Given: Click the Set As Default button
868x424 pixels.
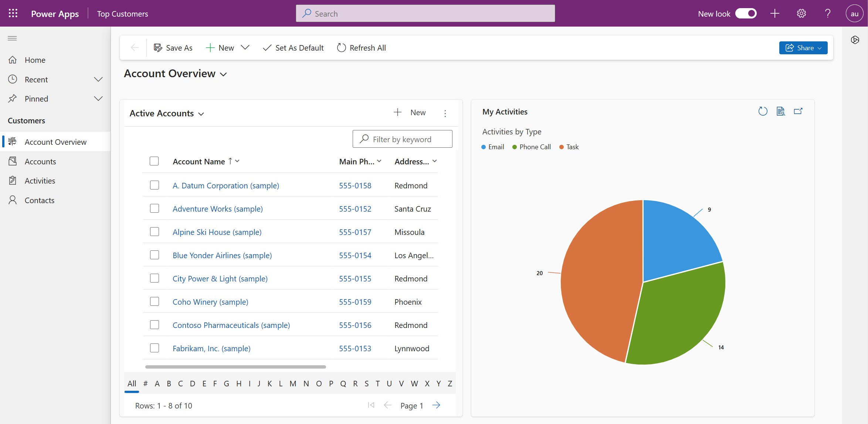Looking at the screenshot, I should [294, 48].
